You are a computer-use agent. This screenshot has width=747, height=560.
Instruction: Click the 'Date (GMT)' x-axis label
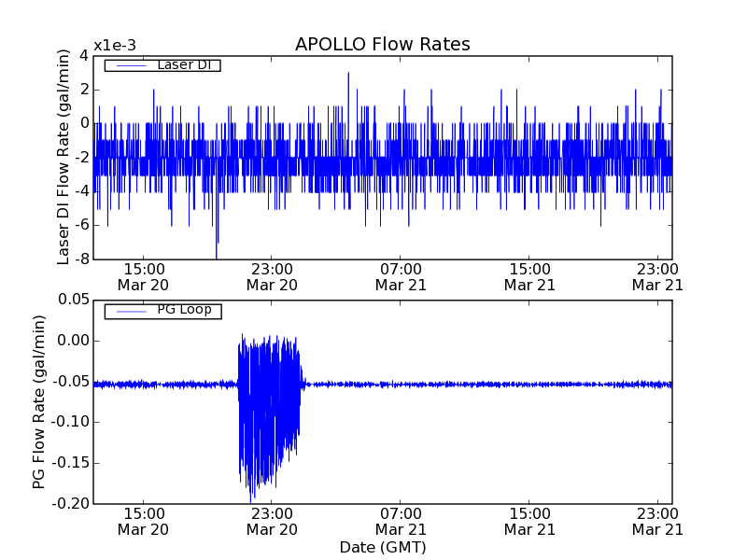click(x=383, y=548)
